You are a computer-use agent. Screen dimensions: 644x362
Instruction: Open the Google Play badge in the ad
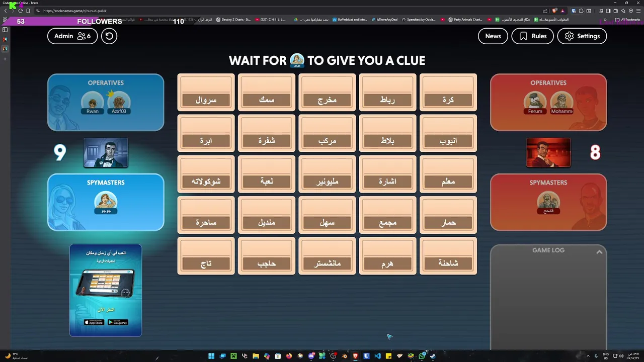tap(118, 322)
